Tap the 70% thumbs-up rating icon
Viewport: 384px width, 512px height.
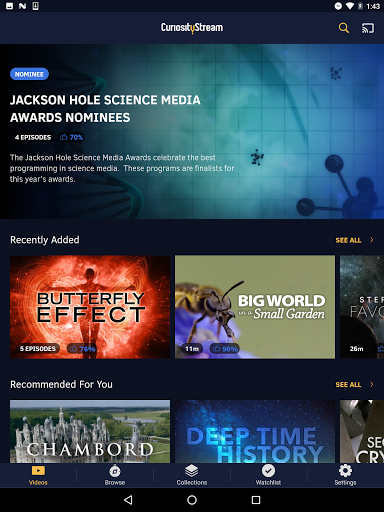(64, 137)
